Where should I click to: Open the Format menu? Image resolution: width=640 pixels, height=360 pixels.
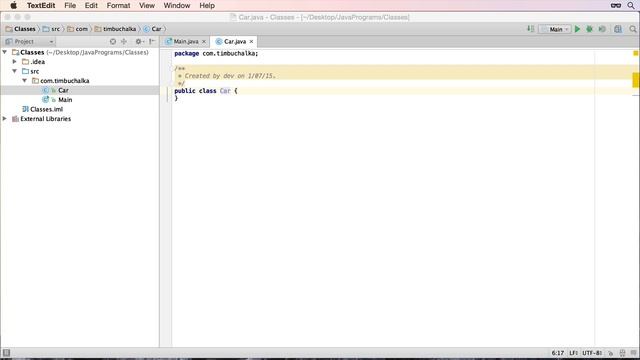(x=118, y=5)
